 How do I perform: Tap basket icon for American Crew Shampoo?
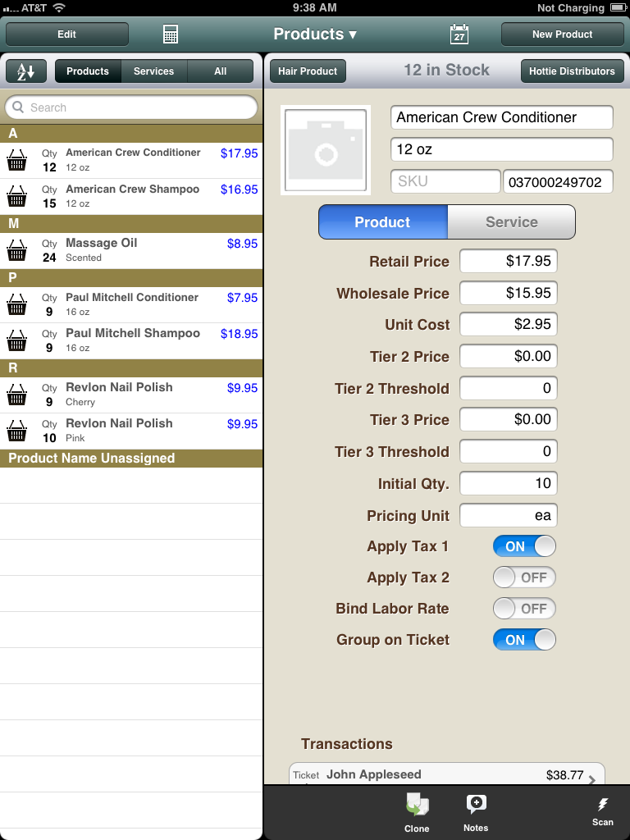[16, 196]
